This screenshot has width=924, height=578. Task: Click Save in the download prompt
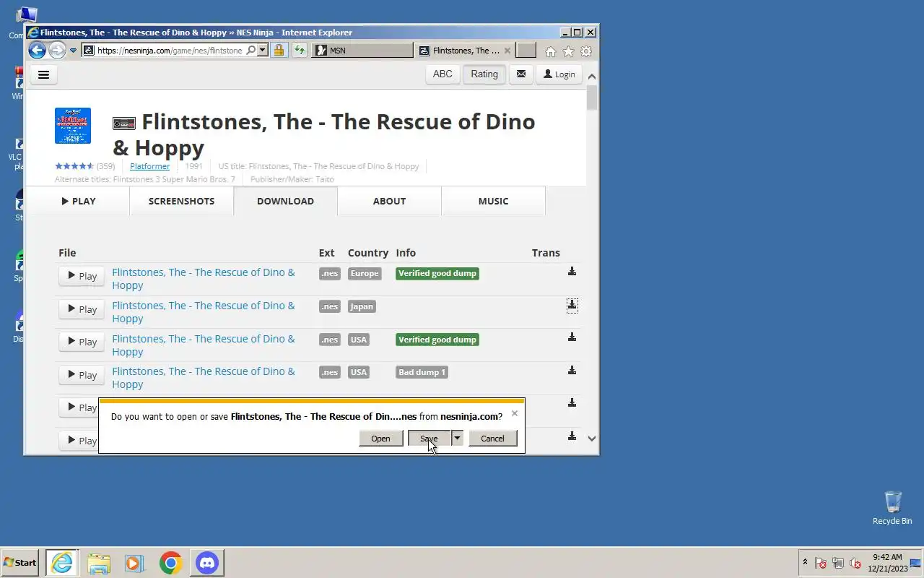coord(429,439)
